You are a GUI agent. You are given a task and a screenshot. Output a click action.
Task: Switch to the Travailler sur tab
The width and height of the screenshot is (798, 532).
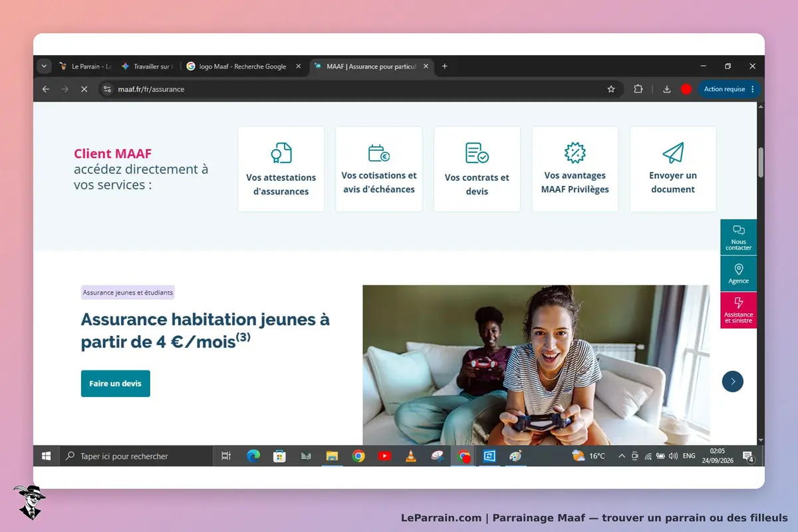click(x=147, y=66)
